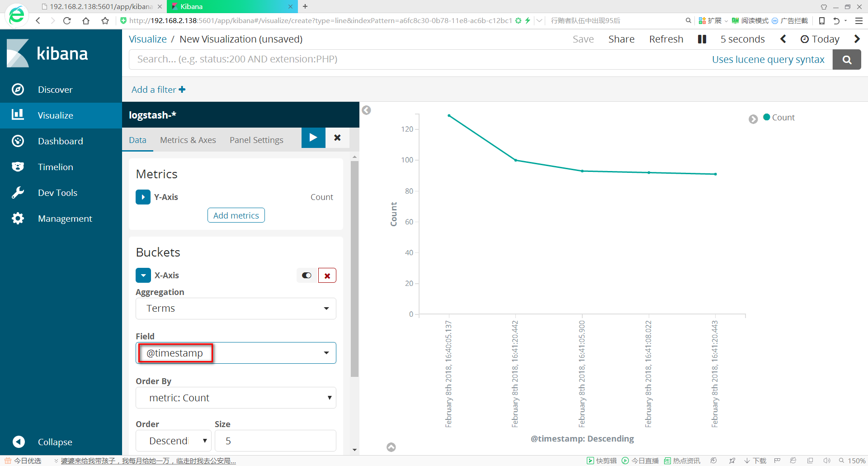Remove the X-Axis bucket aggregation
Image resolution: width=868 pixels, height=466 pixels.
(327, 276)
